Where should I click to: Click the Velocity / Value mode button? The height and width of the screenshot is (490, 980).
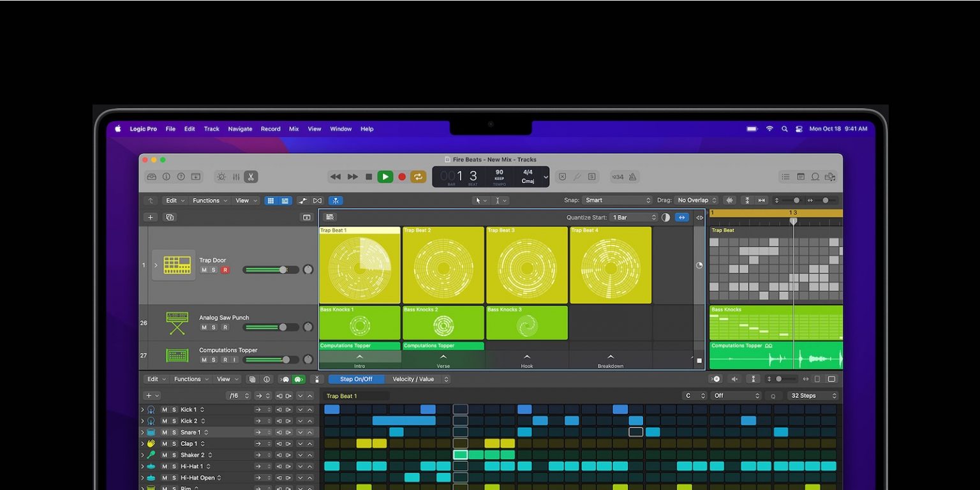(x=413, y=379)
